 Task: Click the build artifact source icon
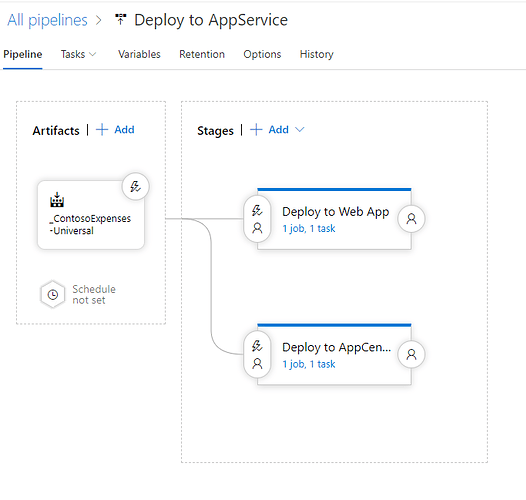click(57, 200)
